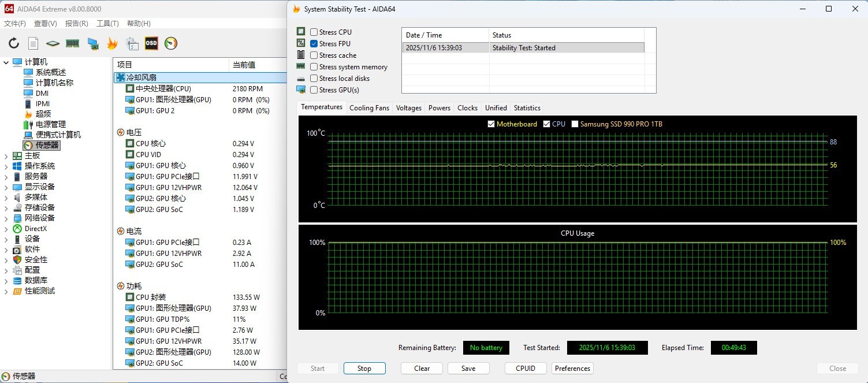
Task: Open the memory module icon on the toolbar
Action: tap(72, 43)
